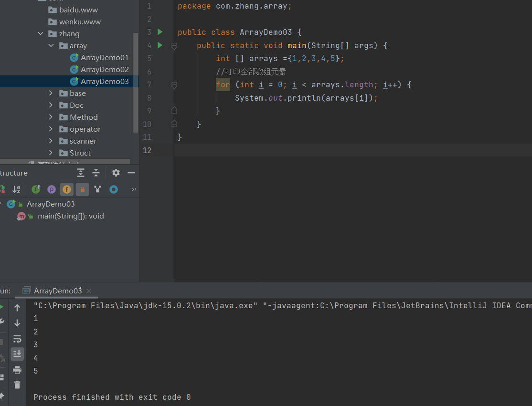Click line number 12 in gutter
The image size is (532, 406).
147,150
